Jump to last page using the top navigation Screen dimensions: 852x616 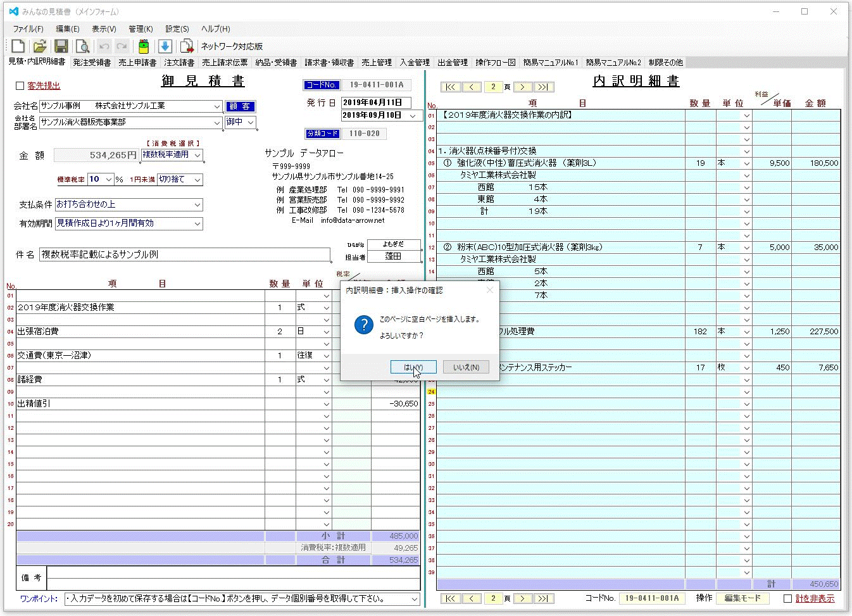[544, 87]
